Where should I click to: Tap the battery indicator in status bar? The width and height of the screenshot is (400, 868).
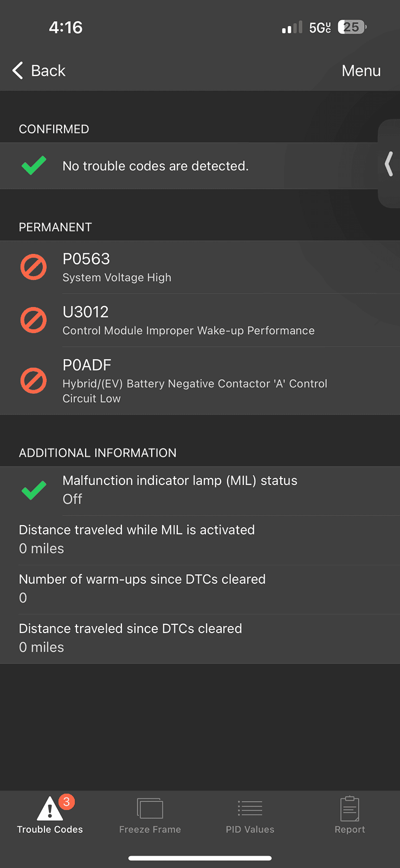pyautogui.click(x=352, y=27)
